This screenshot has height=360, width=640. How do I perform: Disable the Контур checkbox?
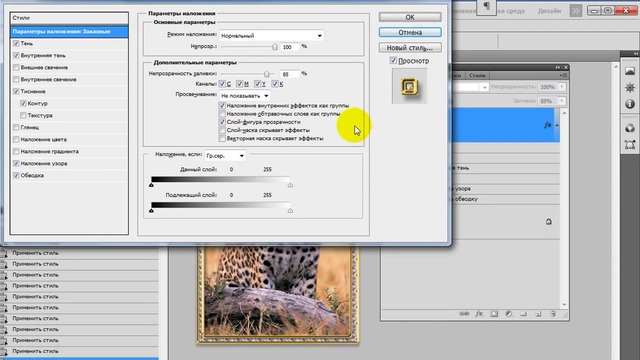[23, 103]
